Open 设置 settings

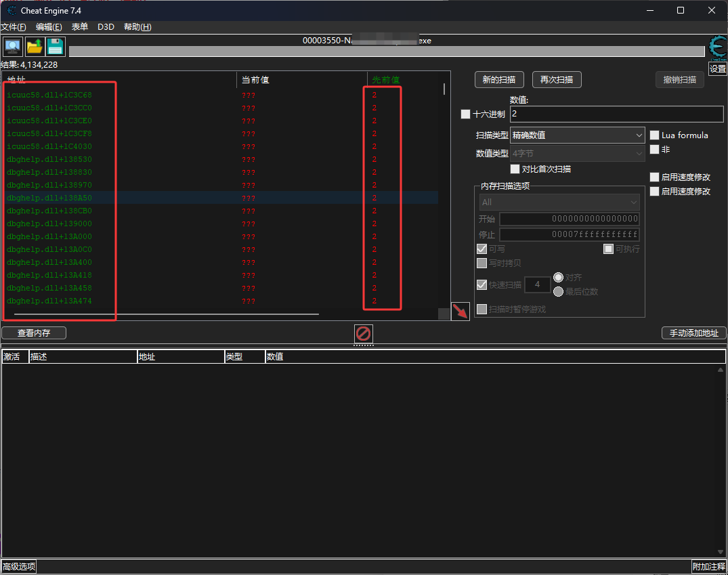pyautogui.click(x=718, y=68)
